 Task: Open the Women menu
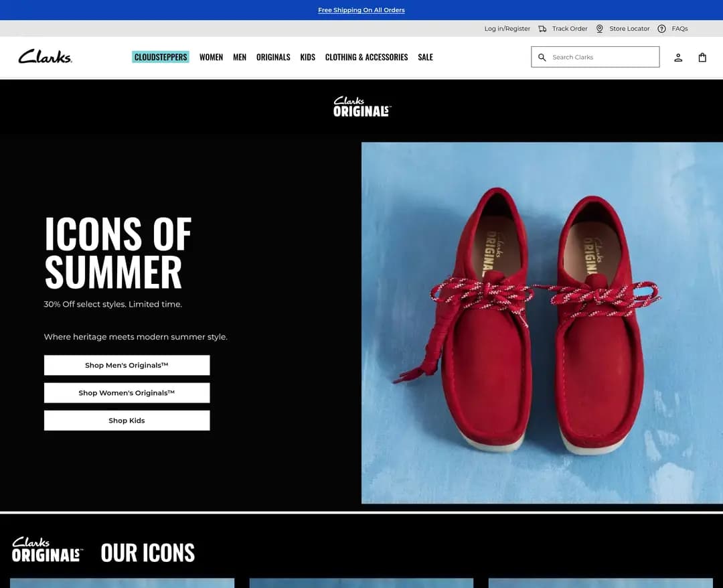[x=211, y=57]
